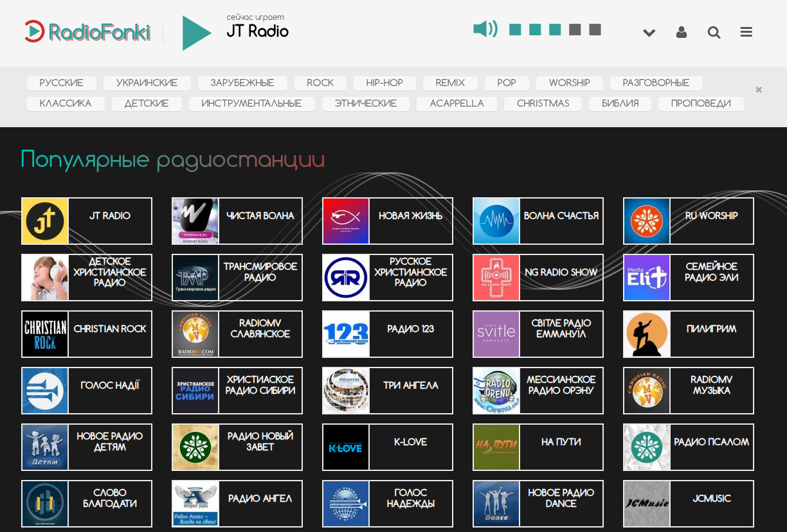Screen dimensions: 787x532
Task: Click the Радио Псалом logo
Action: (647, 447)
